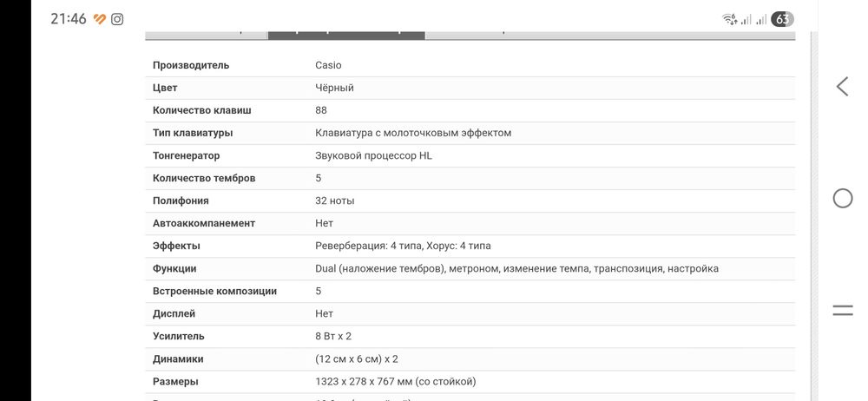The width and height of the screenshot is (868, 401).
Task: Click the Тип клавиатуры row value
Action: tap(413, 133)
